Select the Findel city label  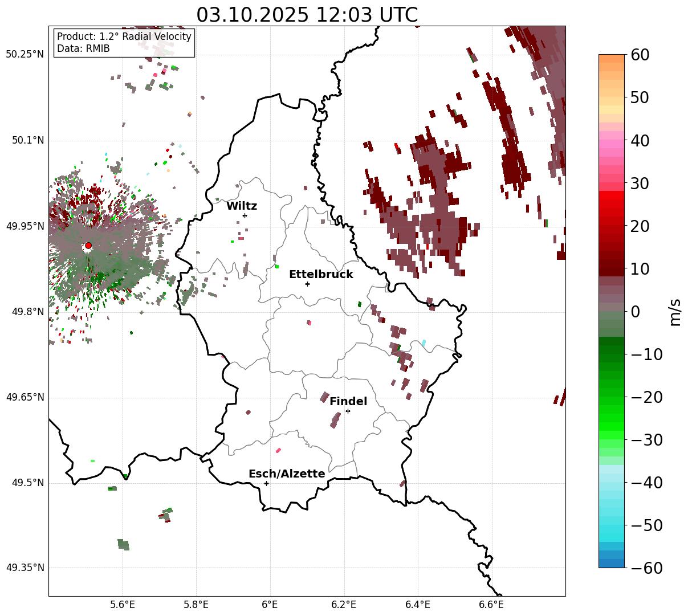pyautogui.click(x=348, y=401)
